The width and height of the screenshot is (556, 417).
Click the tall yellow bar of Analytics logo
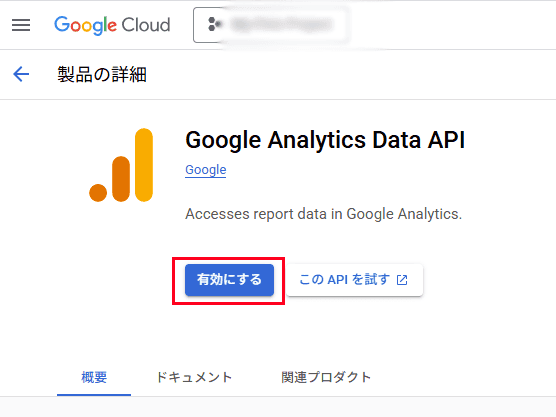[x=144, y=165]
